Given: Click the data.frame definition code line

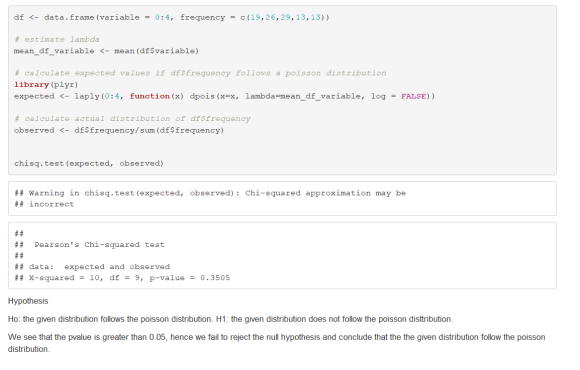Looking at the screenshot, I should (x=172, y=17).
